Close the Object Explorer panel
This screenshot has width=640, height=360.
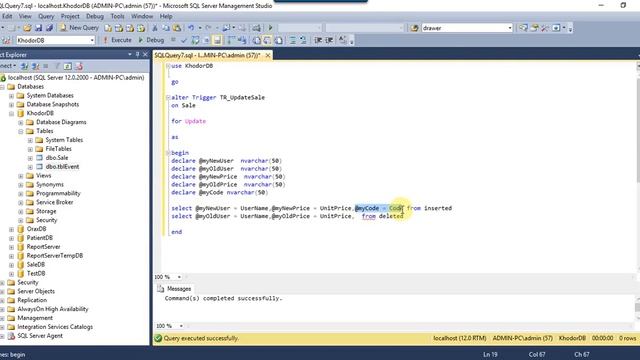[x=145, y=54]
